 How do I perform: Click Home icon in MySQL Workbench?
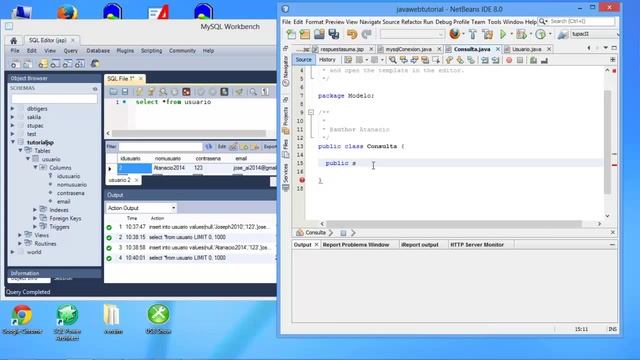[13, 40]
